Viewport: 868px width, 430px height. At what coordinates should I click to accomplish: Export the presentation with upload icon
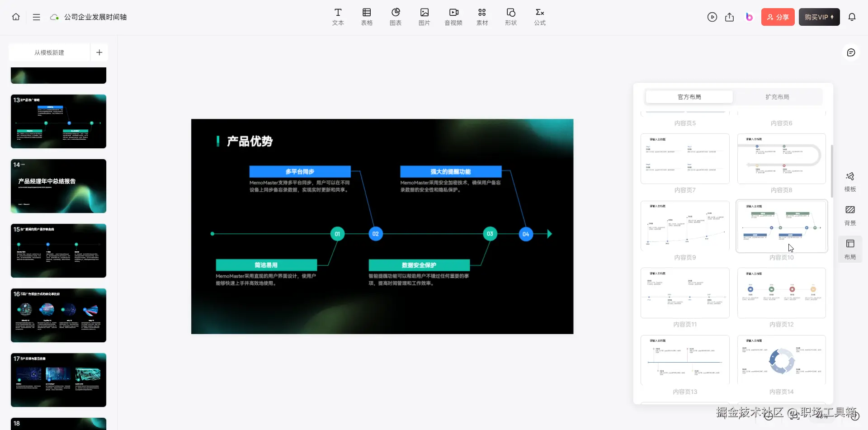(730, 17)
